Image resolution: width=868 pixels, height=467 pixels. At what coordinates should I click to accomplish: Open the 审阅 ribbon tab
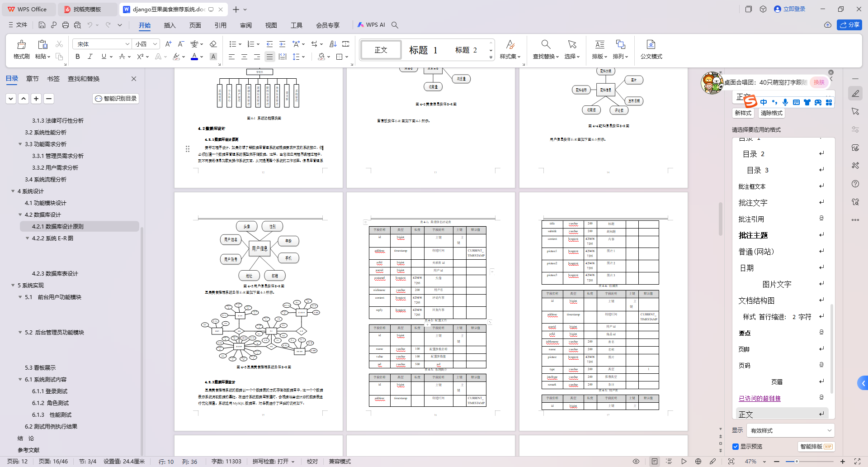click(x=246, y=25)
